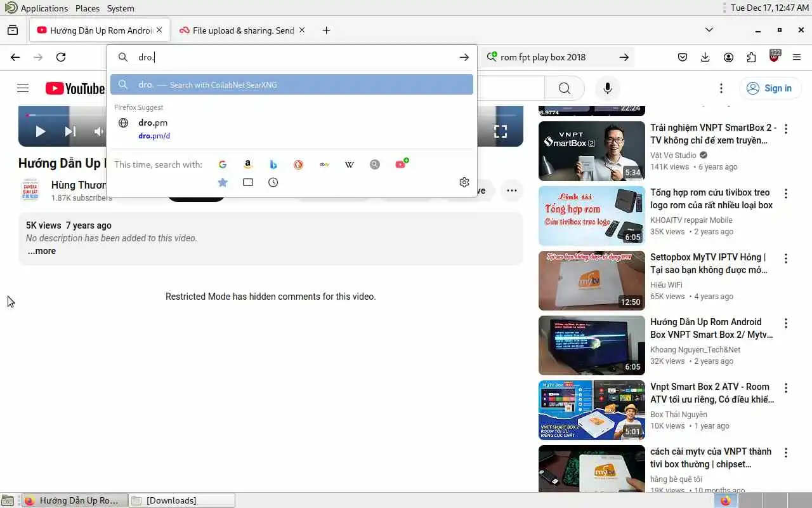Click the uBlock shield extension icon
Screen dimensions: 812x508
coord(774,57)
